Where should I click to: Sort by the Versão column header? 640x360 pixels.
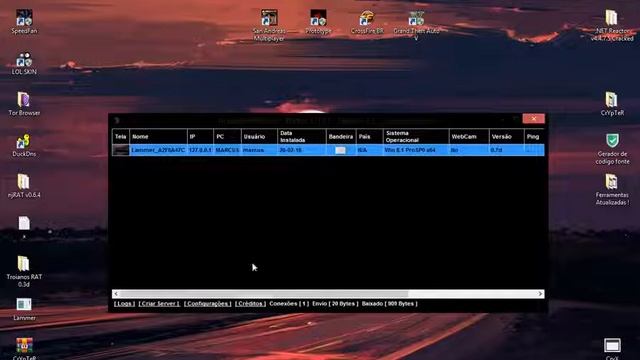[x=507, y=136]
